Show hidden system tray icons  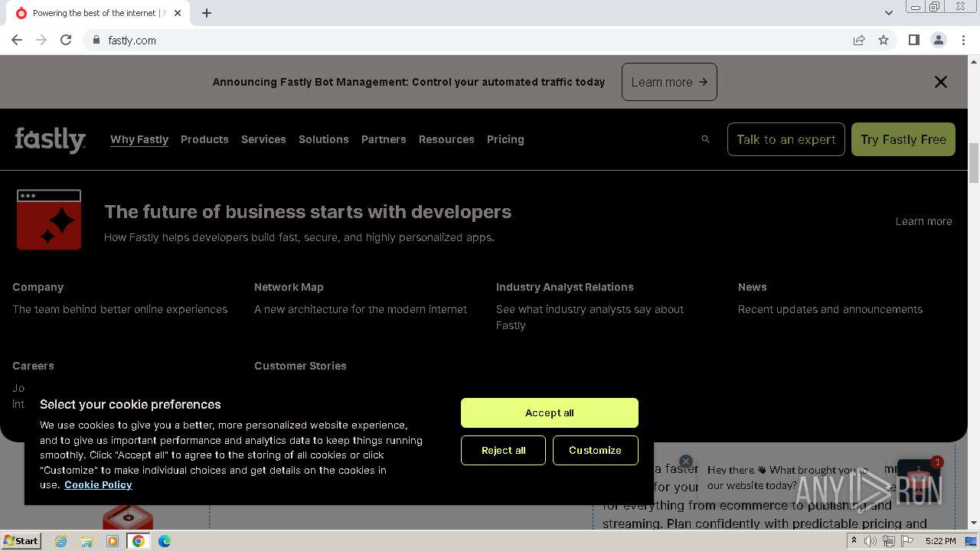[x=854, y=541]
